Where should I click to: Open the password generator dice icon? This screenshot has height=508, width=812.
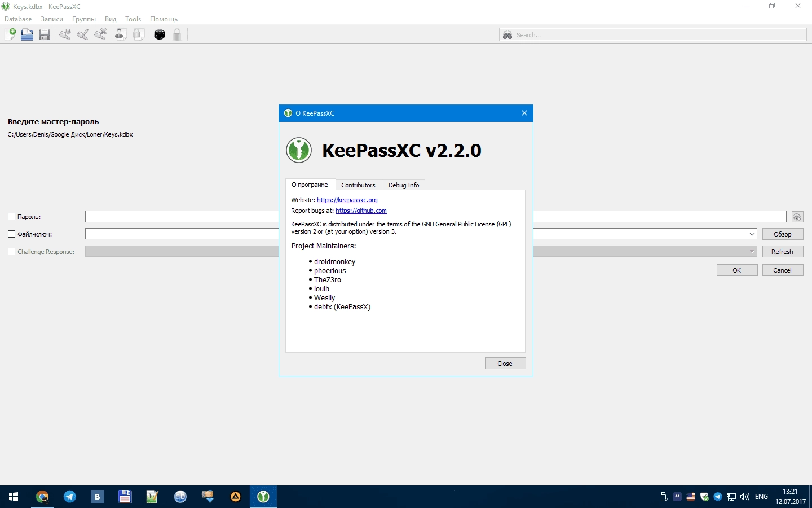click(160, 34)
